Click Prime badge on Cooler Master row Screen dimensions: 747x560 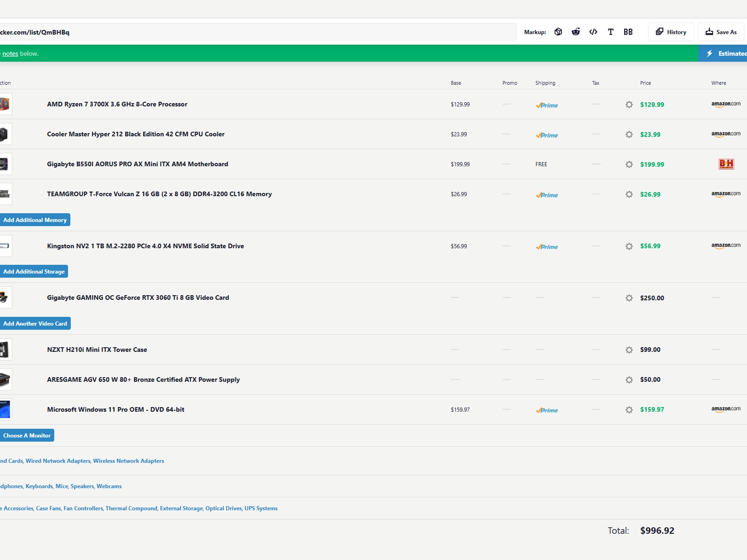point(547,135)
